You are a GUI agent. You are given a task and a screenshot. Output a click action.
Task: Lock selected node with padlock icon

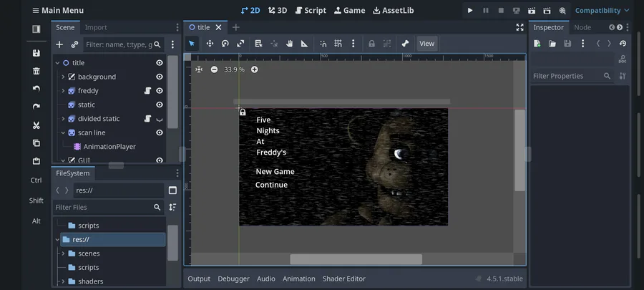tap(371, 44)
